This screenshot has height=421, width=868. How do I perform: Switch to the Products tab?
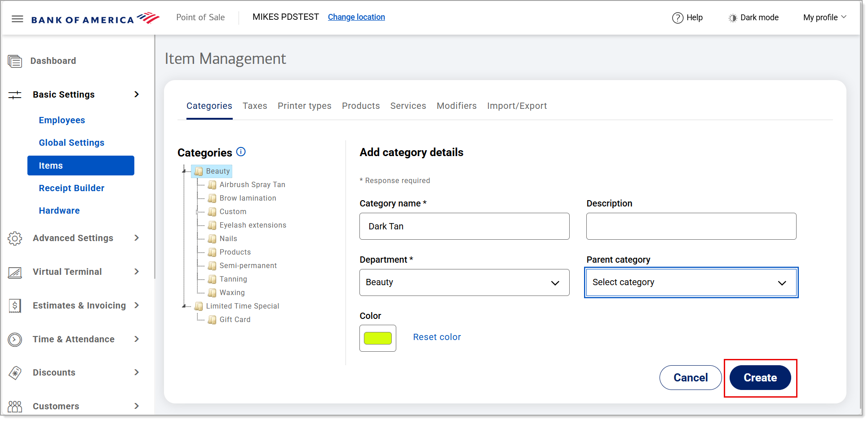pyautogui.click(x=361, y=106)
